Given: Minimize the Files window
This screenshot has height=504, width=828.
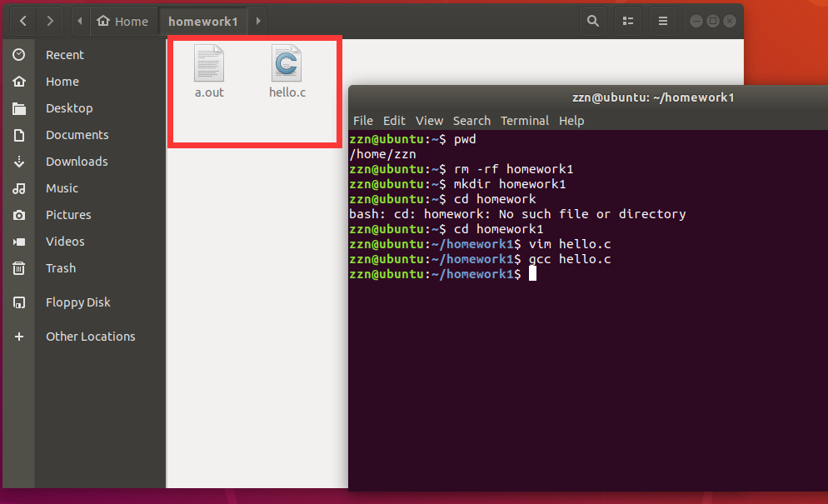Looking at the screenshot, I should coord(696,21).
